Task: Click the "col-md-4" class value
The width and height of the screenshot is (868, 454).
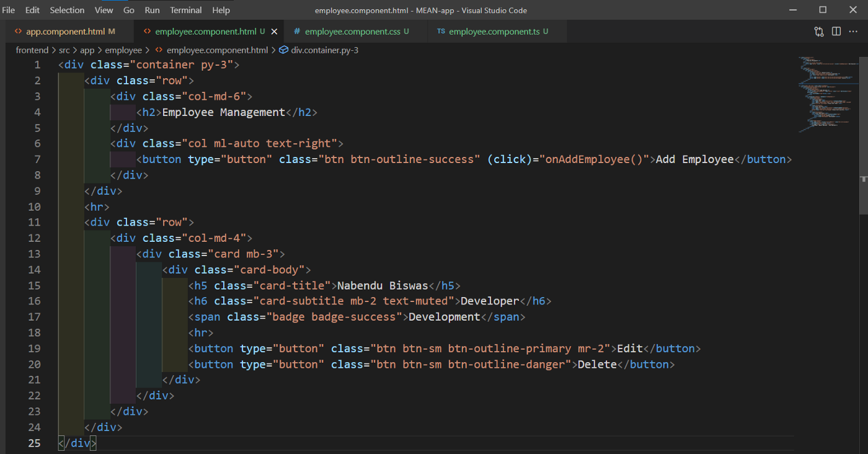Action: pyautogui.click(x=213, y=238)
